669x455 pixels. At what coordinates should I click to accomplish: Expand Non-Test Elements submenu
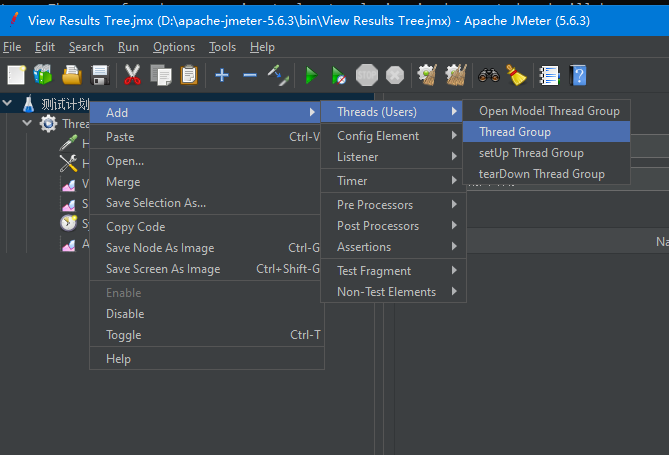(x=393, y=292)
